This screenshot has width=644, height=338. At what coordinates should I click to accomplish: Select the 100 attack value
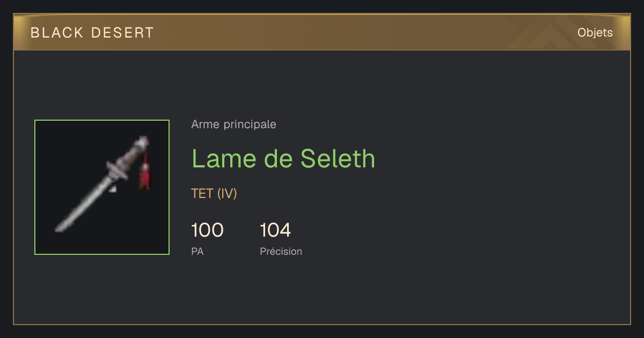coord(207,230)
